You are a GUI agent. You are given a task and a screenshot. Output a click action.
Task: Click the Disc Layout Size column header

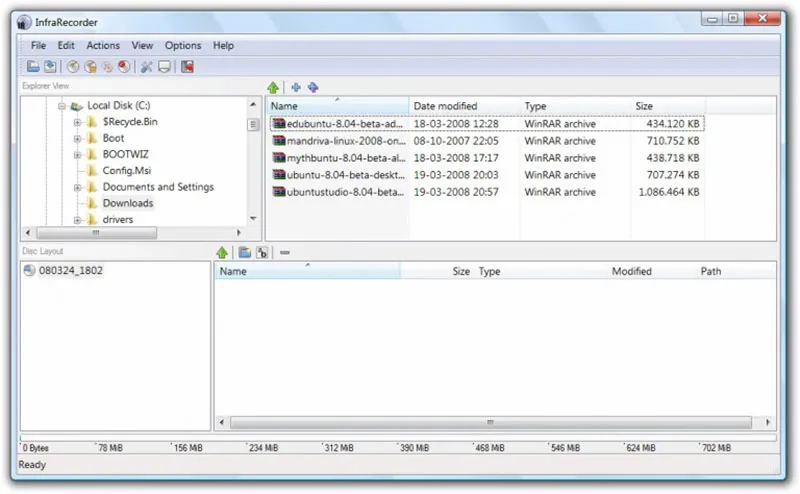pos(438,271)
